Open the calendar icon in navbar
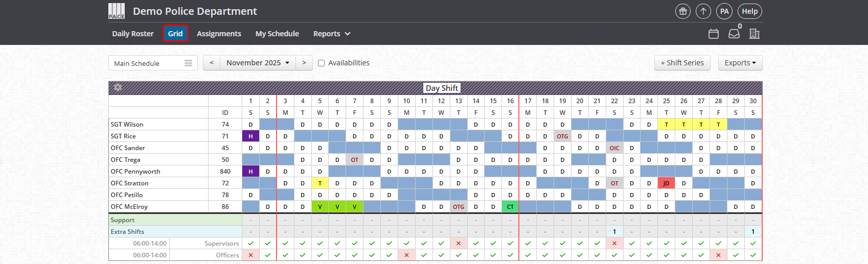This screenshot has height=264, width=868. (714, 34)
